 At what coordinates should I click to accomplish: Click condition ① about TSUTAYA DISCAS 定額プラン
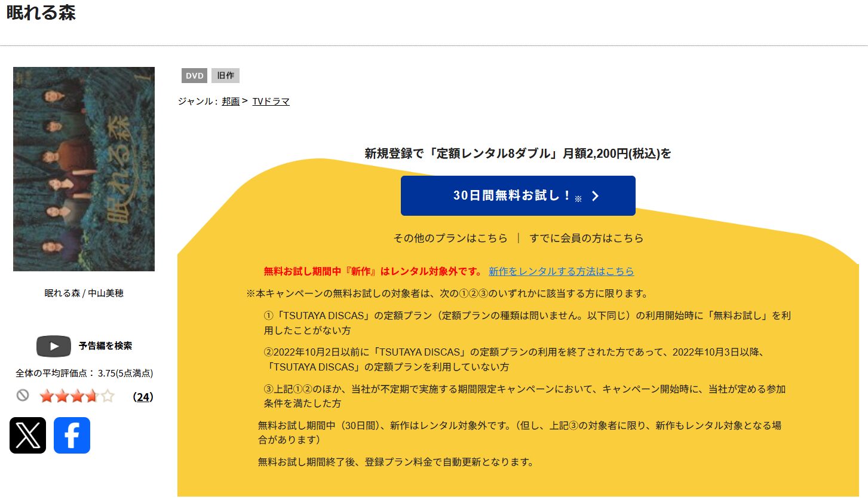[527, 323]
